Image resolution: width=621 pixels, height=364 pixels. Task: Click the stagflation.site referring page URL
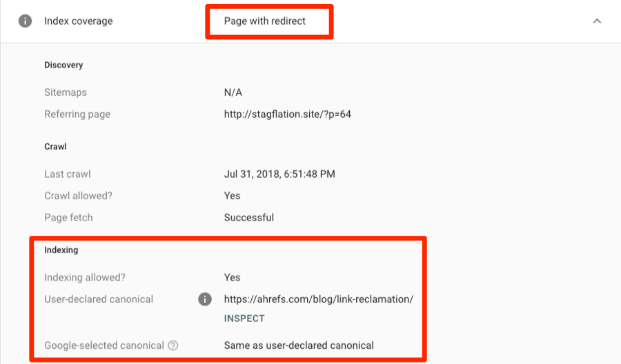point(287,114)
